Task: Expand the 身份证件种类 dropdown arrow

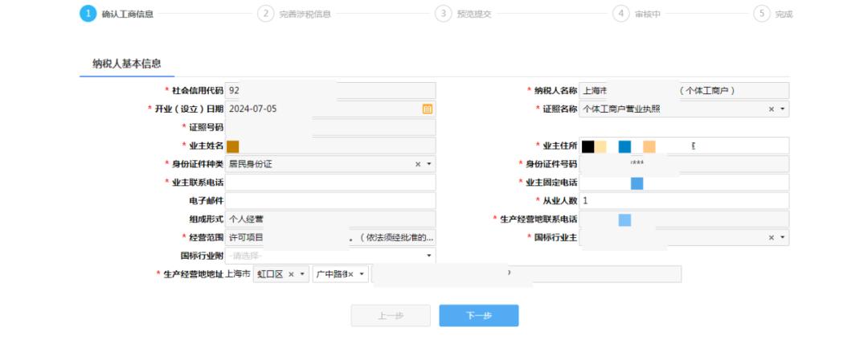Action: point(429,164)
